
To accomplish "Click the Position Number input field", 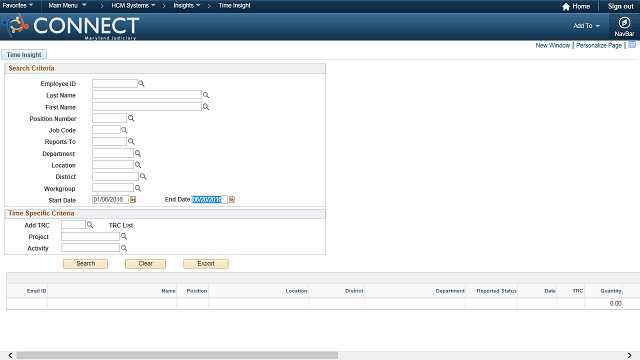I will (x=109, y=118).
